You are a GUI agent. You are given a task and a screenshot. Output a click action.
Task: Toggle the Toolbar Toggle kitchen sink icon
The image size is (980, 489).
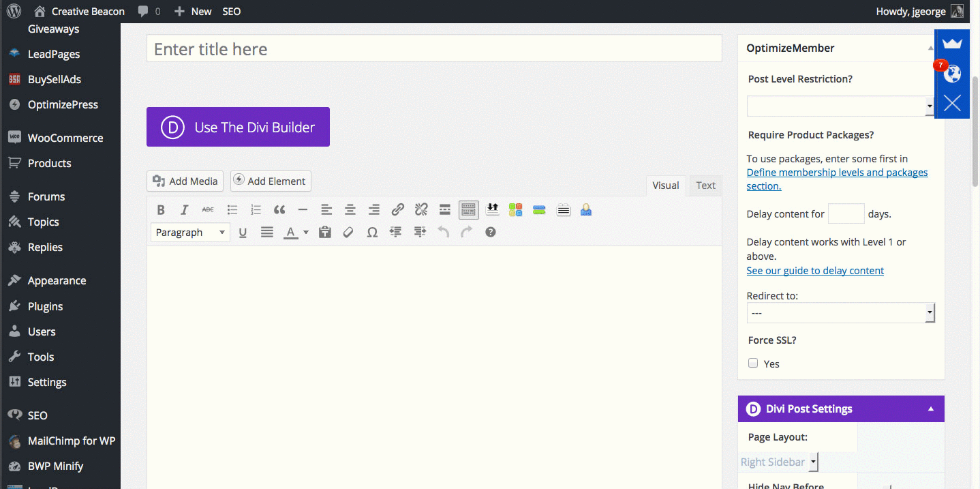point(468,209)
